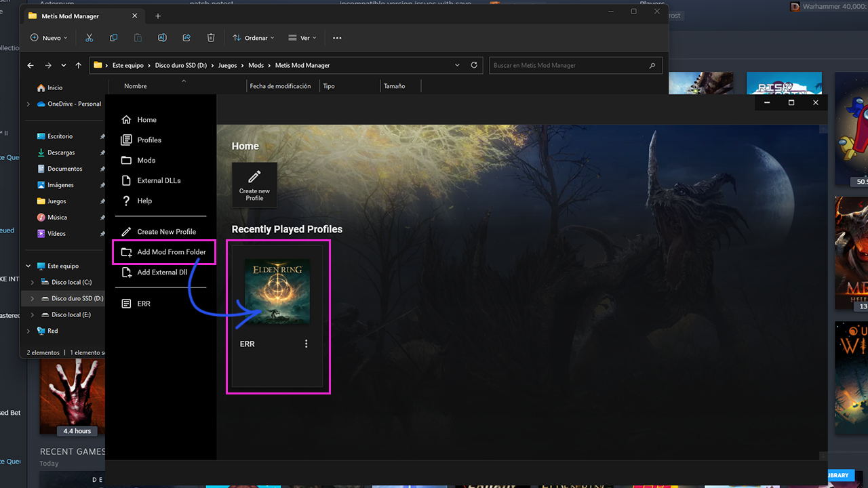Screen dimensions: 868x488
Task: Click the Copy icon in File Explorer
Action: click(x=113, y=38)
